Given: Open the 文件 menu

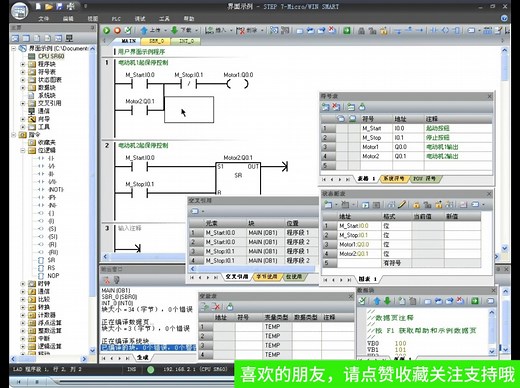Looking at the screenshot, I should click(43, 19).
